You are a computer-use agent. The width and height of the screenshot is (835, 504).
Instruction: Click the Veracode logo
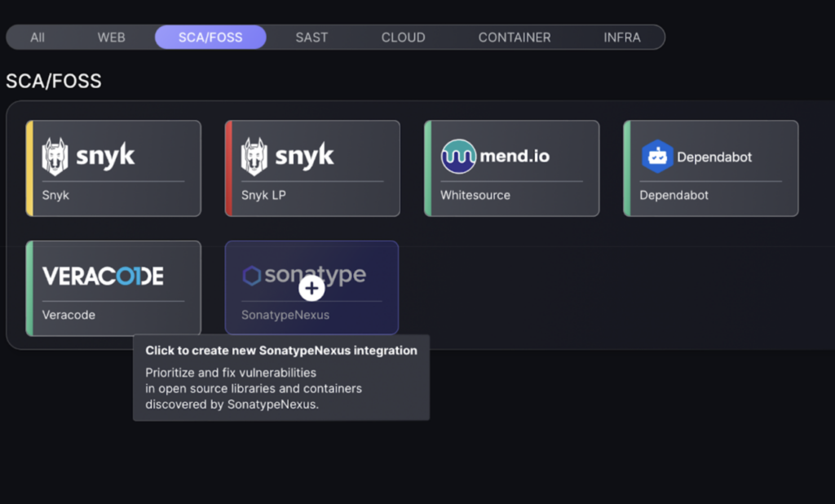(x=103, y=276)
